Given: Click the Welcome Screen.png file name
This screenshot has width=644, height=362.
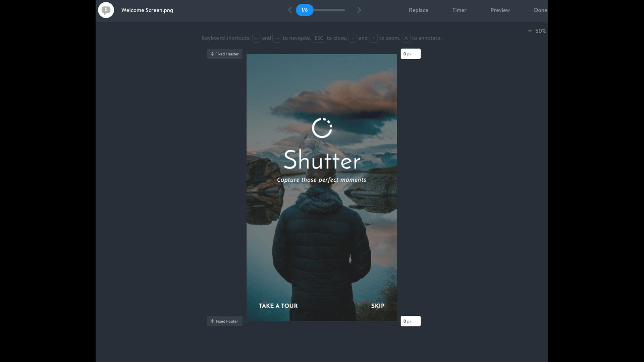Looking at the screenshot, I should (x=147, y=10).
